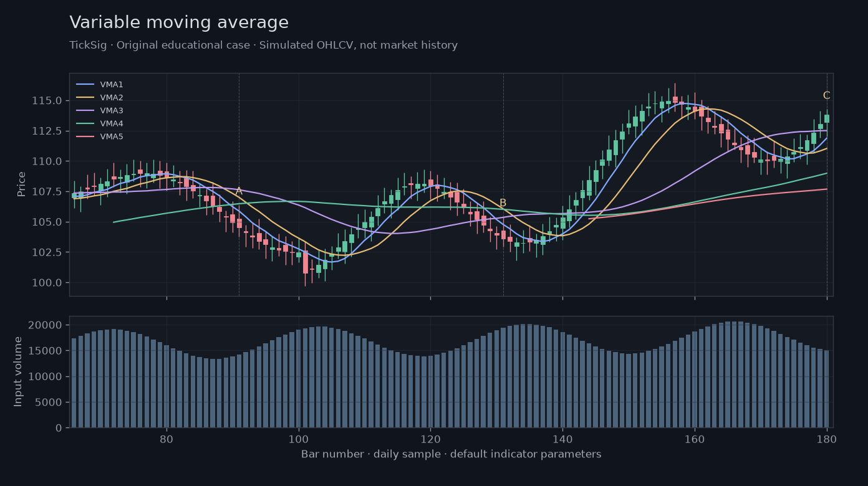Click the 110.0 price tick label

pyautogui.click(x=46, y=161)
